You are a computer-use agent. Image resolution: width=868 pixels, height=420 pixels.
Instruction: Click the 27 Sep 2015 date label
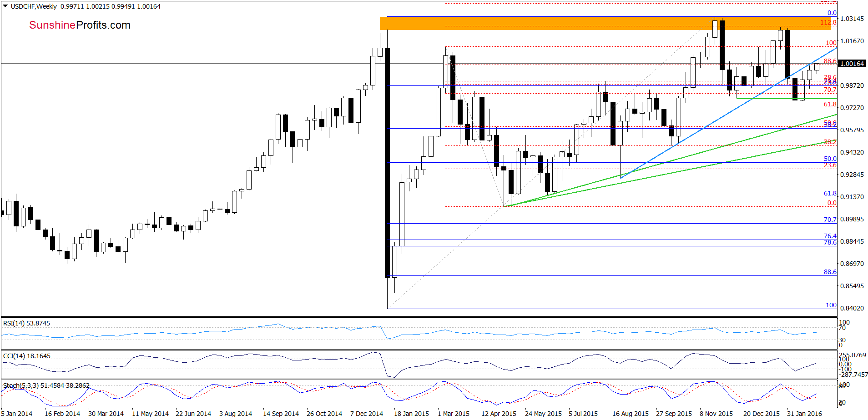[x=674, y=414]
